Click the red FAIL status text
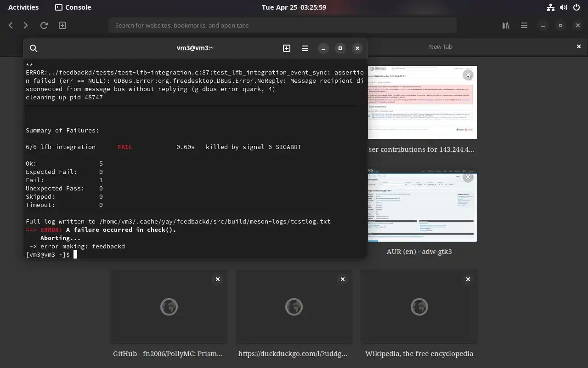 point(125,147)
